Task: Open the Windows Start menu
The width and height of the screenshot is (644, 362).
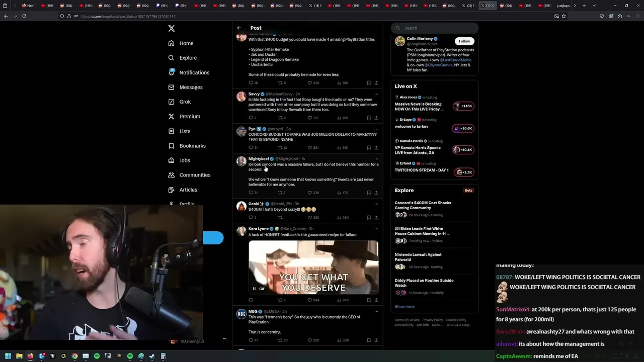Action: 8,356
